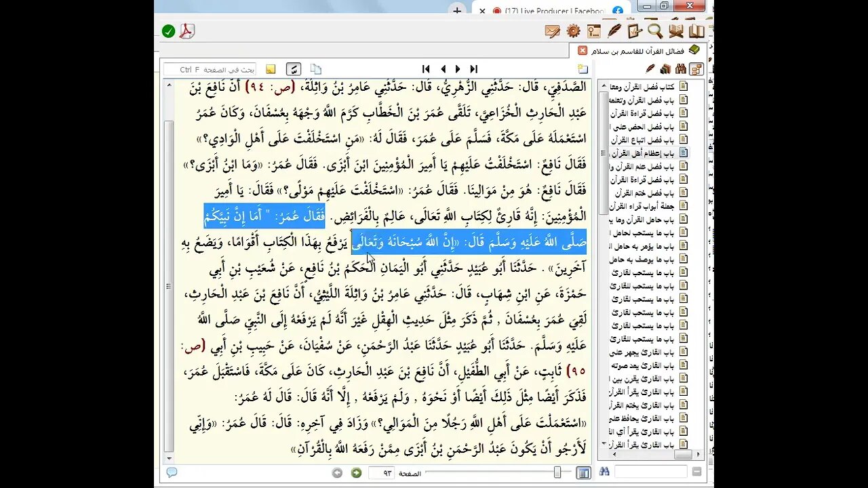
Task: Click the library books icon in main toolbar
Action: tap(696, 31)
